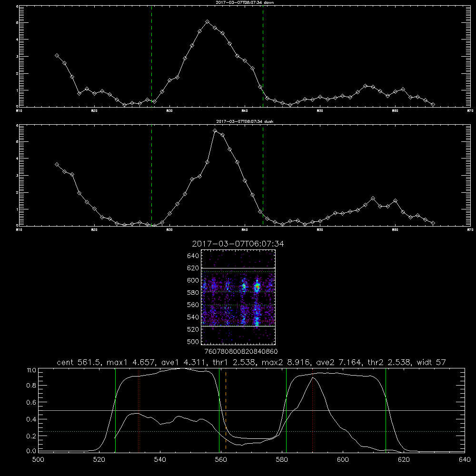Click the highest diamond peak marker in dusk plot
This screenshot has height=476, width=476.
(215, 131)
